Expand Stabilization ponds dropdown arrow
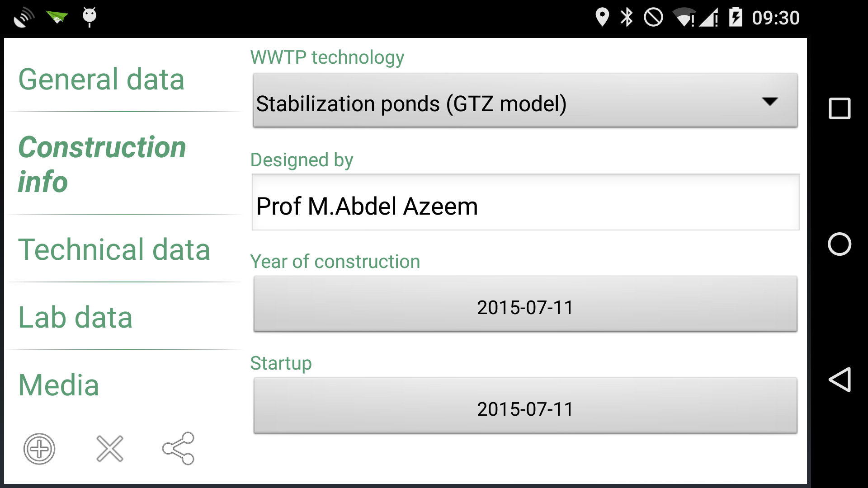This screenshot has width=868, height=488. 770,101
